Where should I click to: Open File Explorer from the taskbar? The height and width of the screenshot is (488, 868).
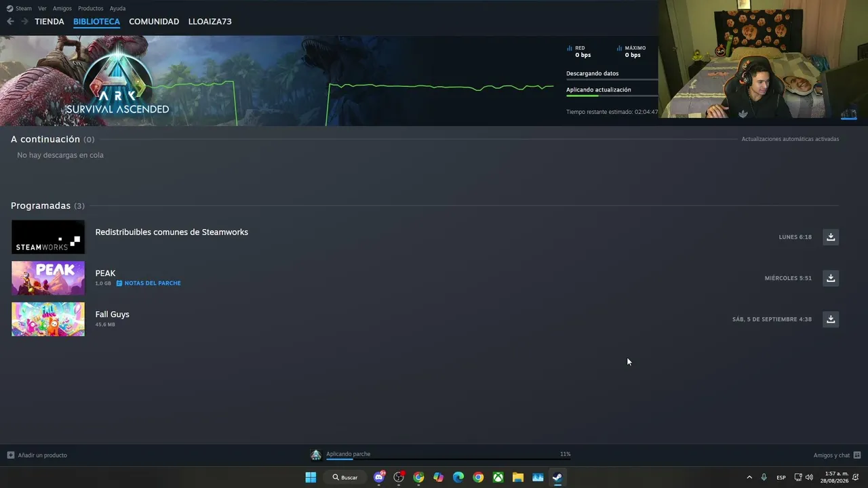tap(517, 477)
